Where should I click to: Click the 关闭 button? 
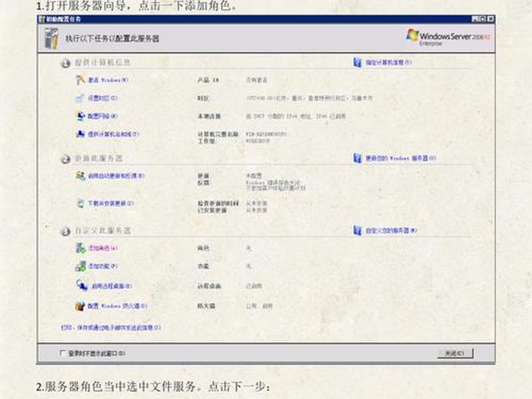(455, 354)
